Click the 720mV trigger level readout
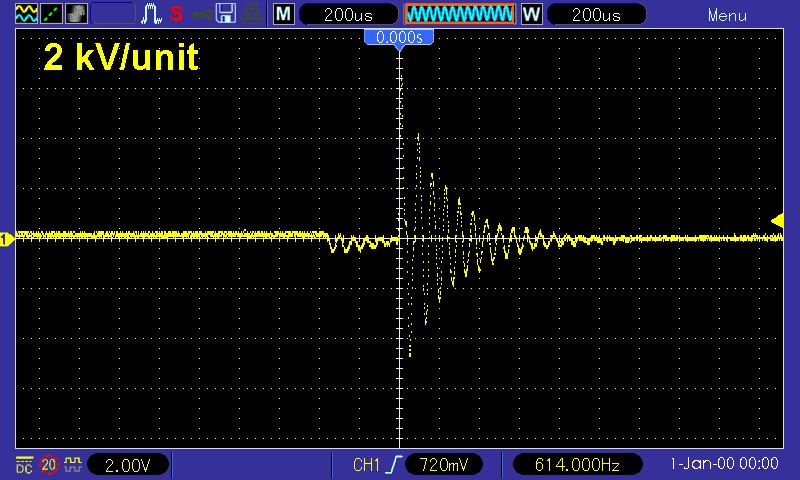The image size is (800, 480). pos(444,465)
